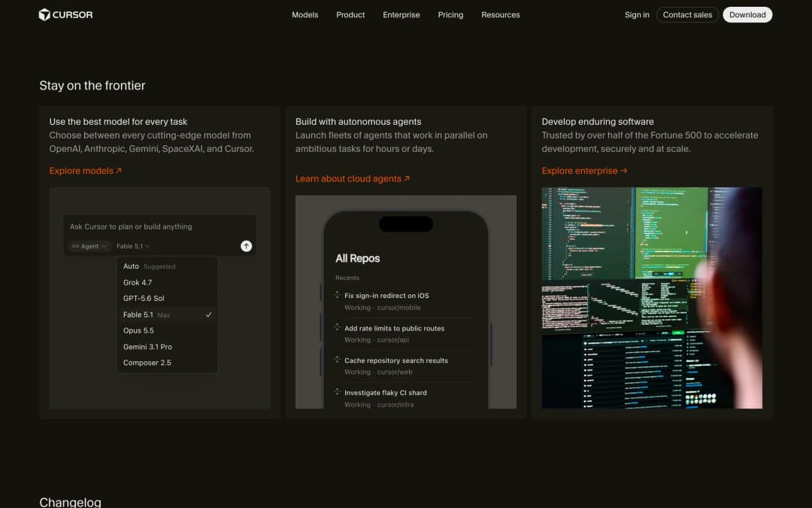Select Grok 4.7 from the model list
The image size is (812, 508).
pos(167,282)
